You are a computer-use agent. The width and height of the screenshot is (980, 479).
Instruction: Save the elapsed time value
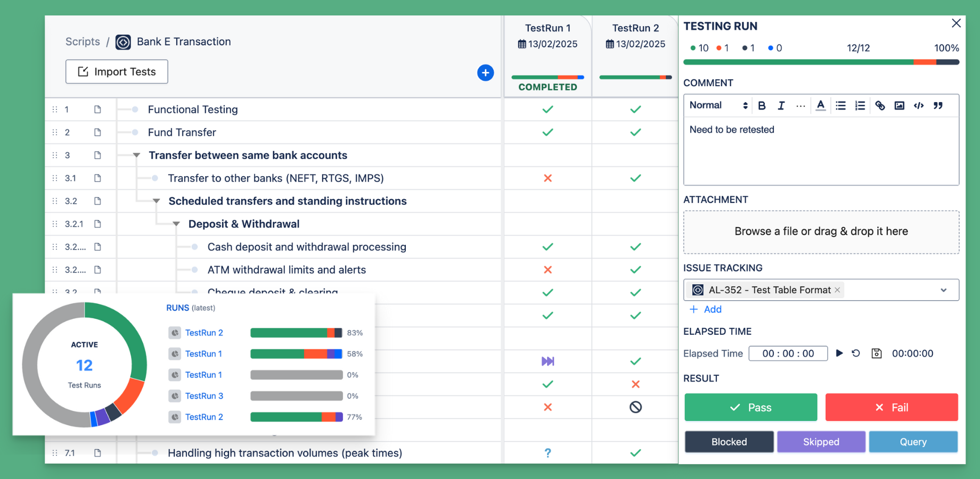876,353
